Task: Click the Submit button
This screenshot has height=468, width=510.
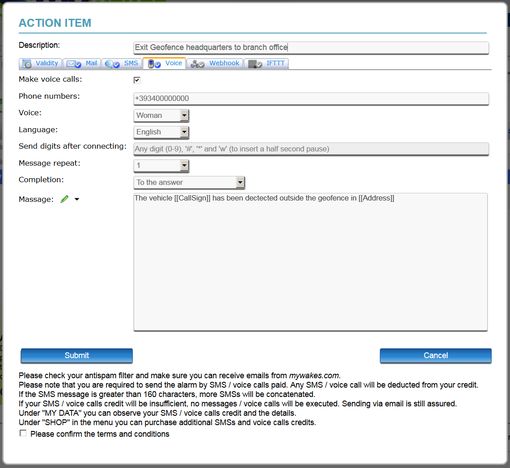Action: tap(77, 356)
